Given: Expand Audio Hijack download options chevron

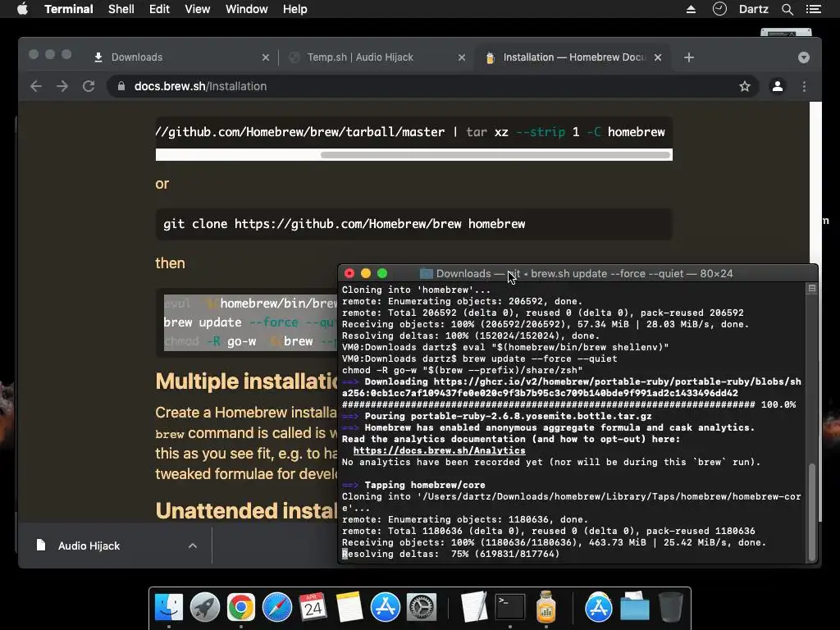Looking at the screenshot, I should click(x=193, y=546).
